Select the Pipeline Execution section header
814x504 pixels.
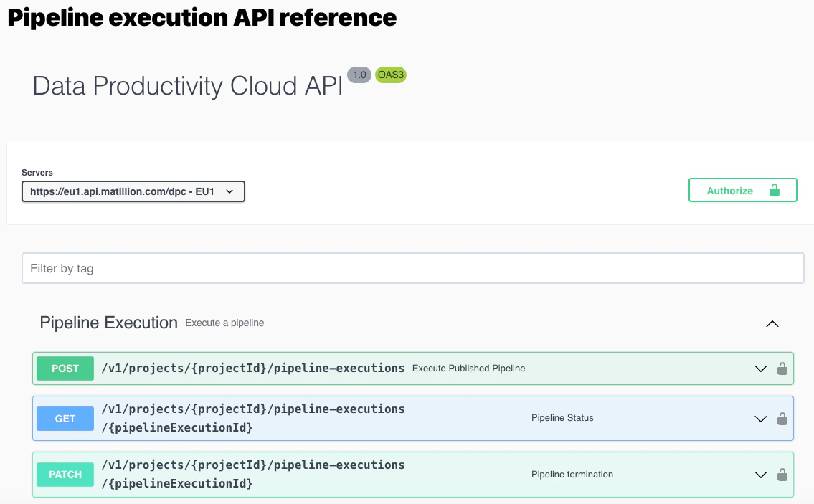[108, 323]
